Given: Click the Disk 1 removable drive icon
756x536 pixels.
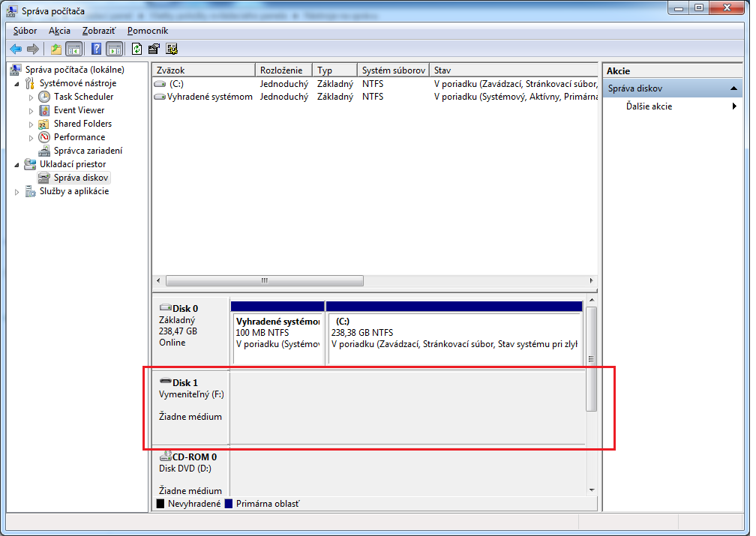Looking at the screenshot, I should [x=165, y=382].
